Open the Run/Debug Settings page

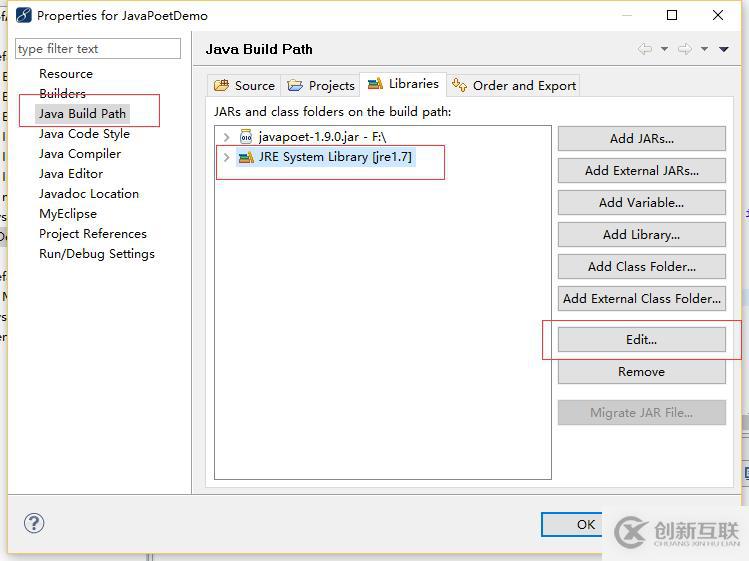(97, 254)
